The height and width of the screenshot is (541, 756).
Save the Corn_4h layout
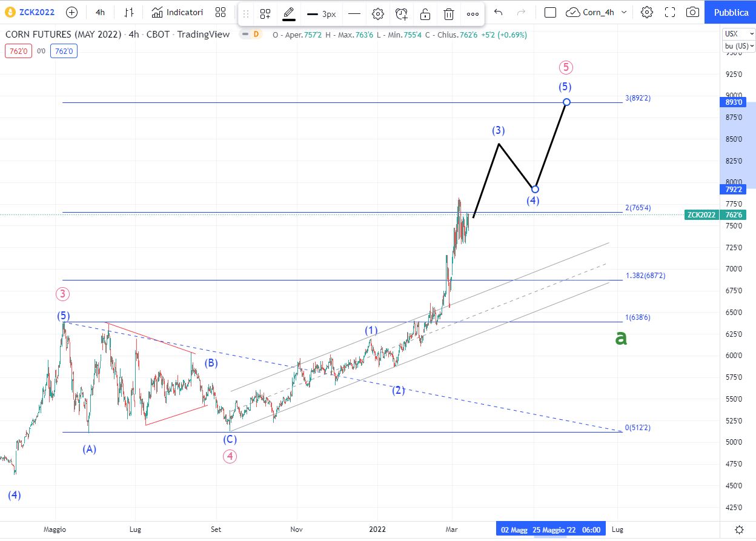point(591,12)
